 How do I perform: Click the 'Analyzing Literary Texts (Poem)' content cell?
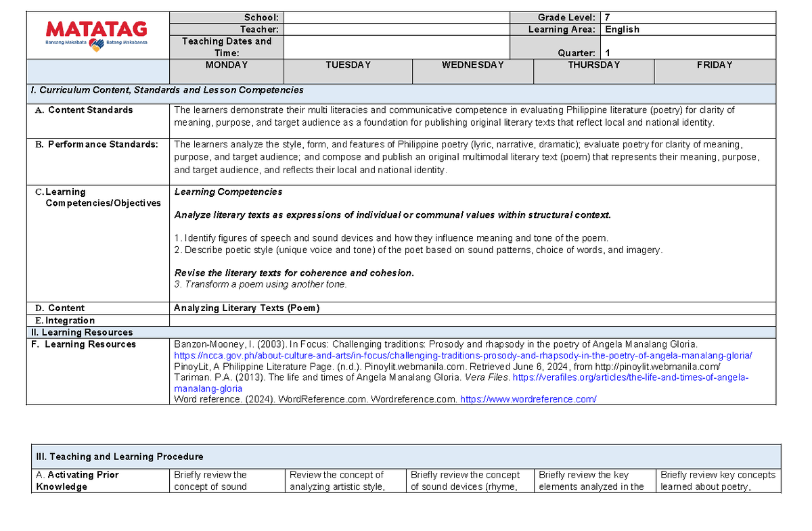click(246, 308)
